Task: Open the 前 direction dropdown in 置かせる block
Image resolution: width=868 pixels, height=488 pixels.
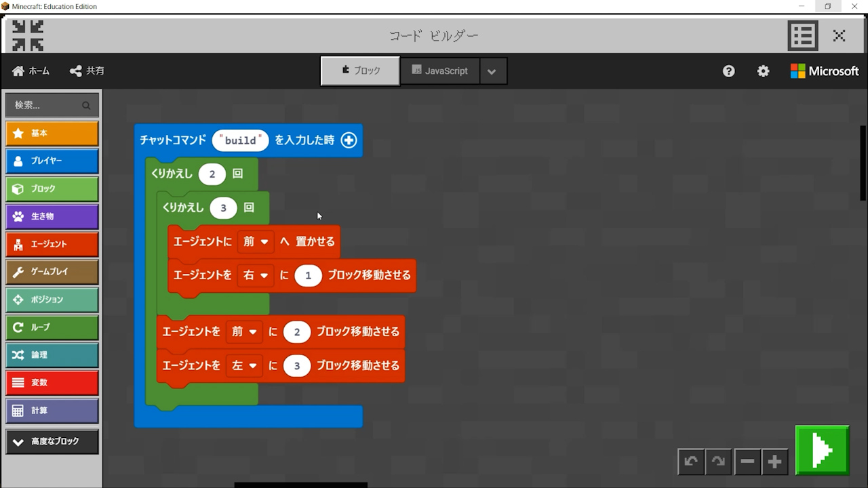Action: click(256, 242)
